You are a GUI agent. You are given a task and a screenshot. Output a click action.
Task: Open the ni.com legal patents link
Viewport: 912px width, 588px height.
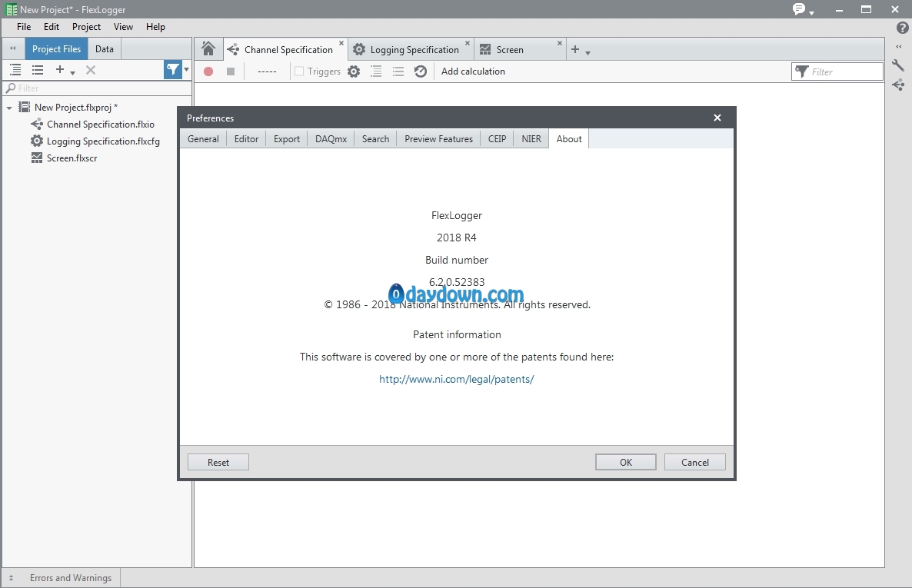457,379
